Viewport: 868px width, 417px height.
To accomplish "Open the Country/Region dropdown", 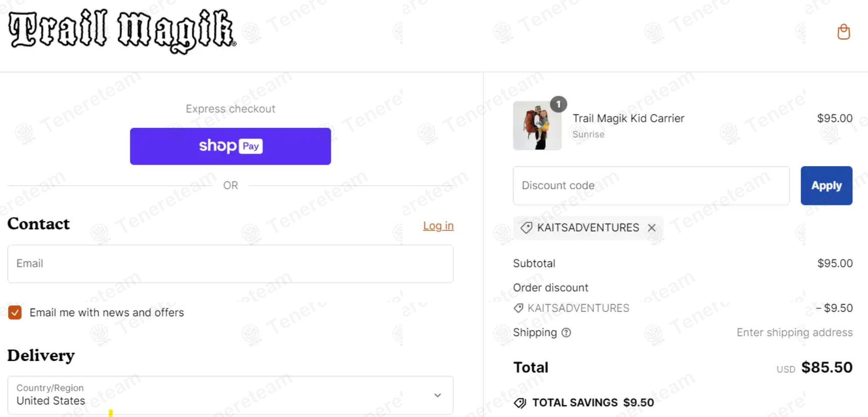I will (230, 395).
